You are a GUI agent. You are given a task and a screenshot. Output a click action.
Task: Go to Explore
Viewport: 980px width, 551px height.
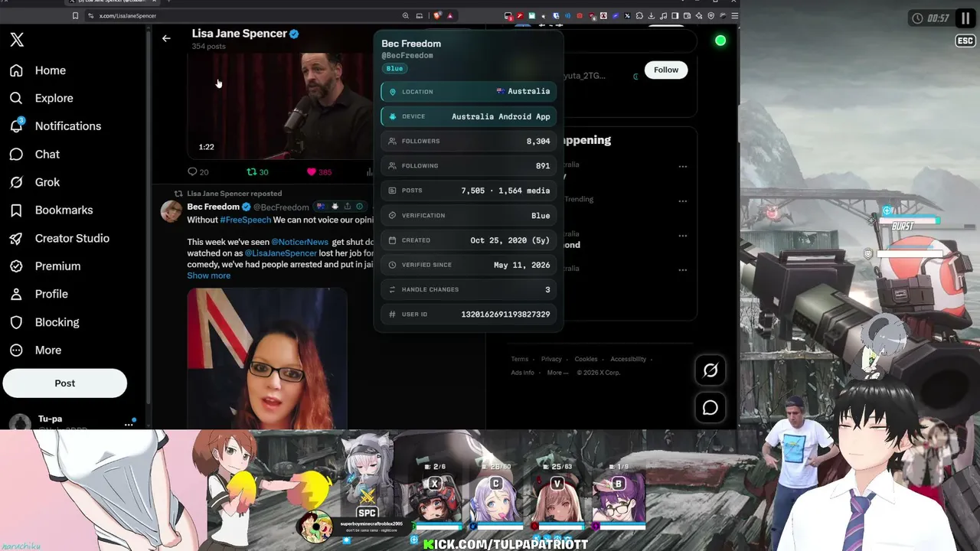[54, 98]
